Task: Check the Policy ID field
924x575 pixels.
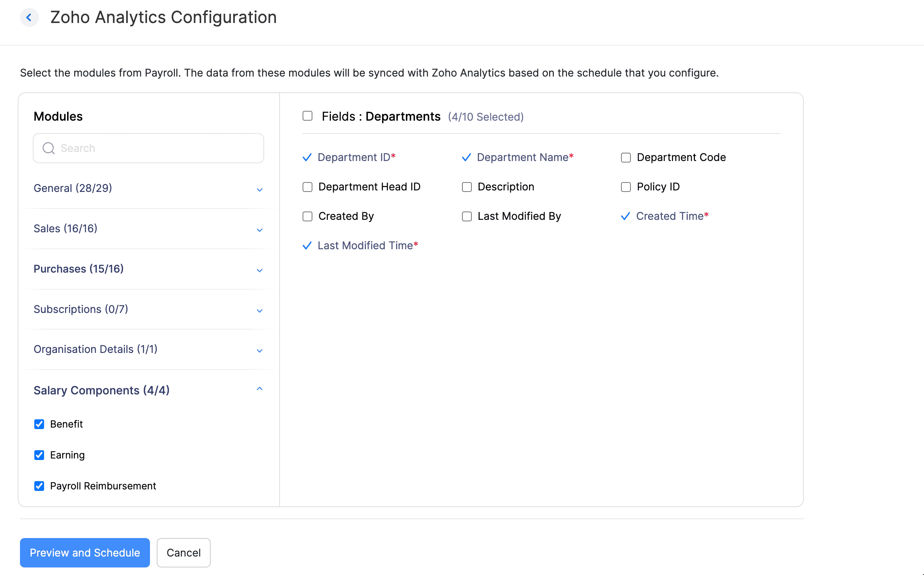Action: [626, 187]
